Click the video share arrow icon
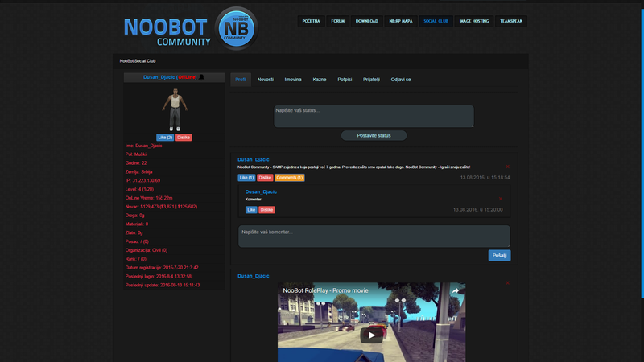Viewport: 644px width, 362px height. 454,290
